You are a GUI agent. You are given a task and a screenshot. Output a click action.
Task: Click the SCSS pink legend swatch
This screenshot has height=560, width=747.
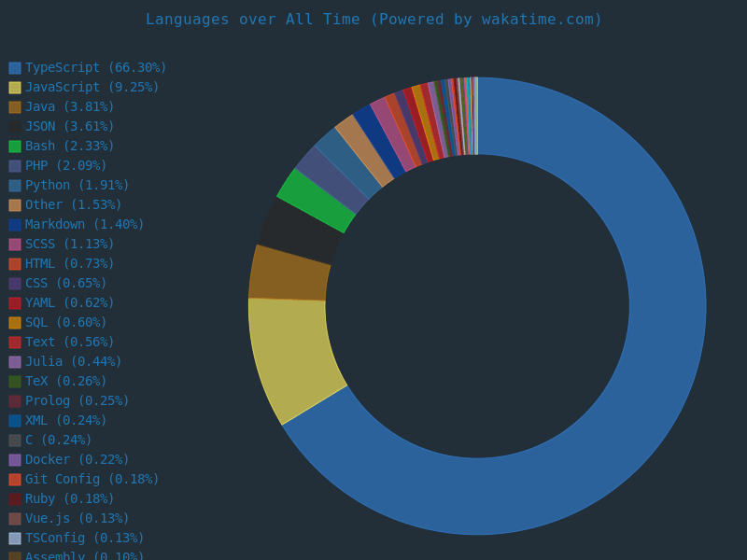15,245
